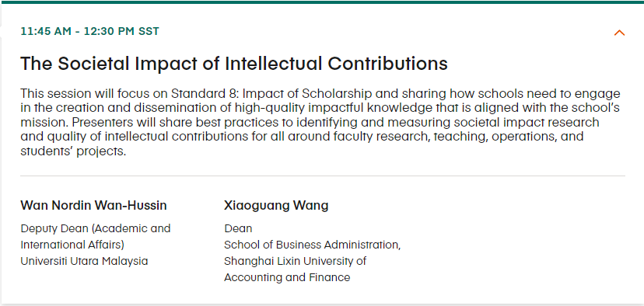Click Deputy Dean (Academic and International Affairs) text
The width and height of the screenshot is (644, 306).
click(96, 236)
